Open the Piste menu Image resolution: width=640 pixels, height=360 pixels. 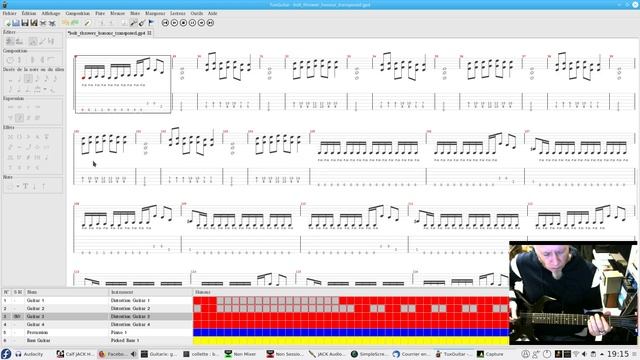click(x=100, y=13)
